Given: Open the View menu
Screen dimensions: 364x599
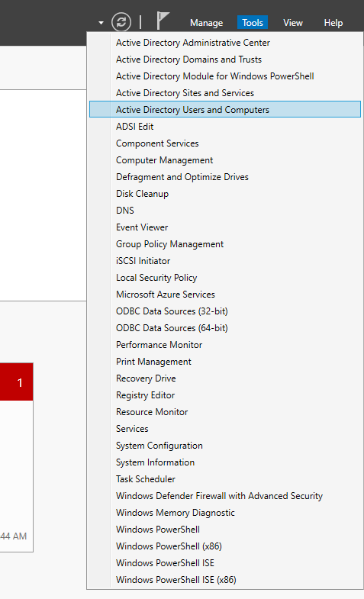Looking at the screenshot, I should click(293, 23).
